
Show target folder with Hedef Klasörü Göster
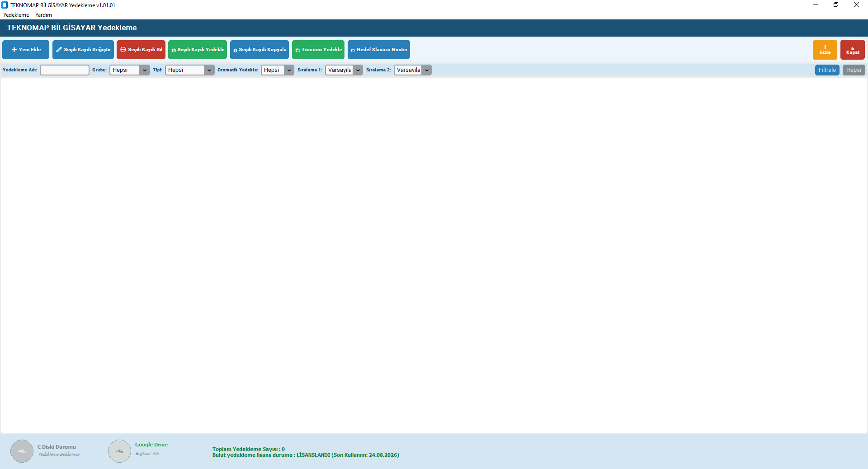pos(379,50)
